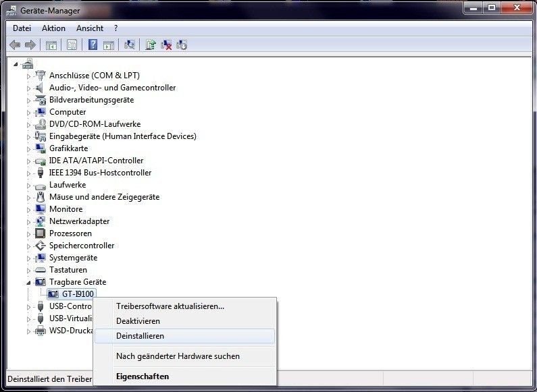The image size is (537, 392).
Task: Expand the Systemgeräte category
Action: (28, 258)
